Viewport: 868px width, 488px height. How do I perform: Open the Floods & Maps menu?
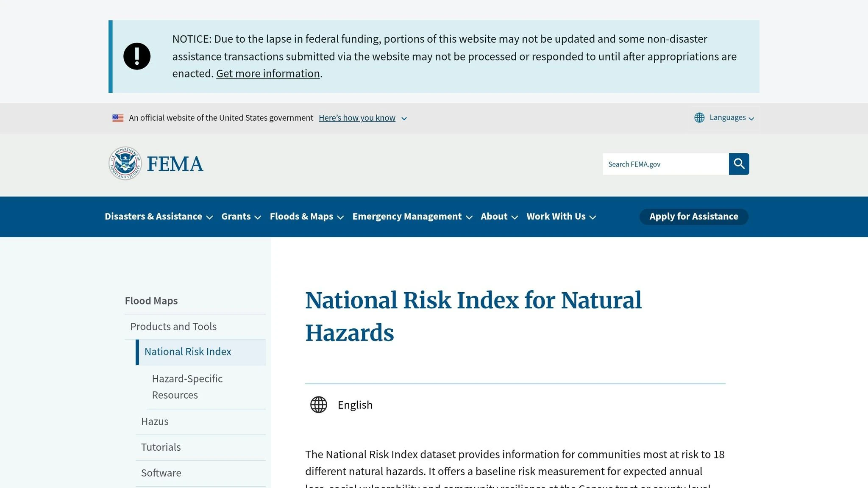click(x=306, y=216)
